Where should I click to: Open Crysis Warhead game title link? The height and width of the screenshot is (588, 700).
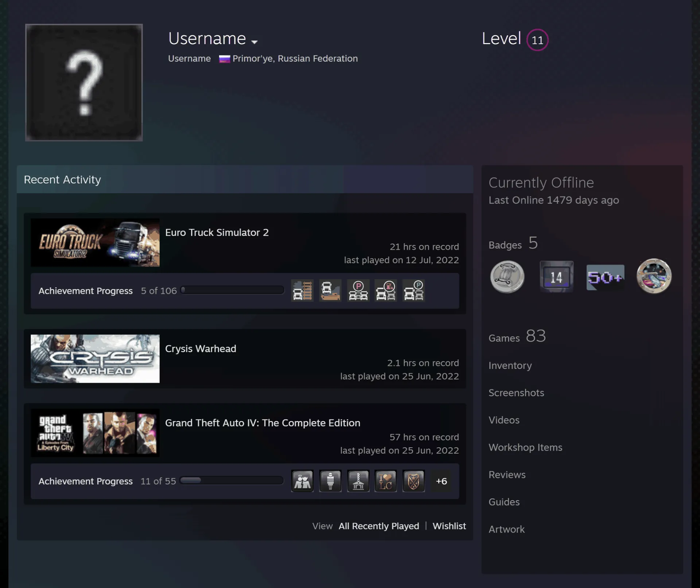point(201,349)
